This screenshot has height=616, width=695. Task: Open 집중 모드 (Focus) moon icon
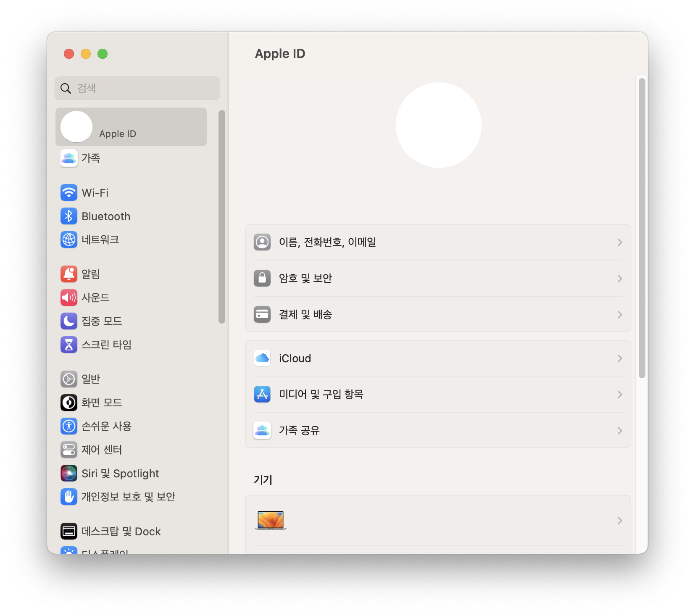pos(69,321)
